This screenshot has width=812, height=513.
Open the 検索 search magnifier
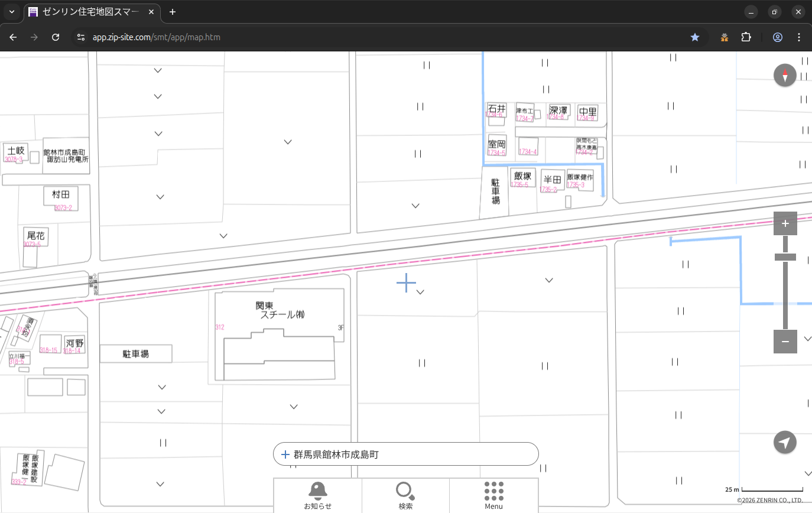tap(405, 491)
